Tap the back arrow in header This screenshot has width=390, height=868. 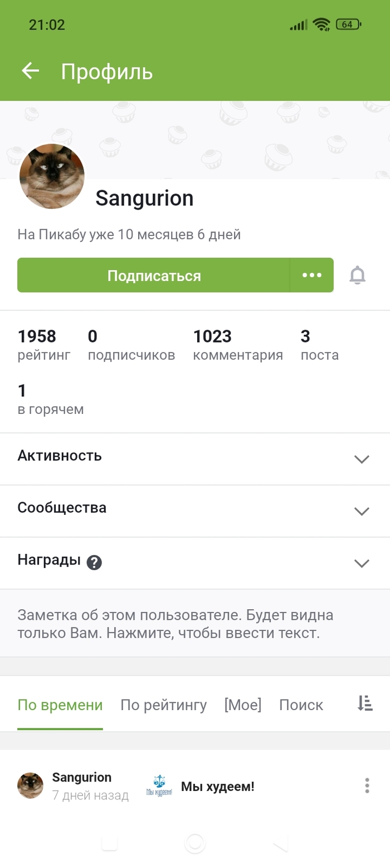(x=30, y=71)
